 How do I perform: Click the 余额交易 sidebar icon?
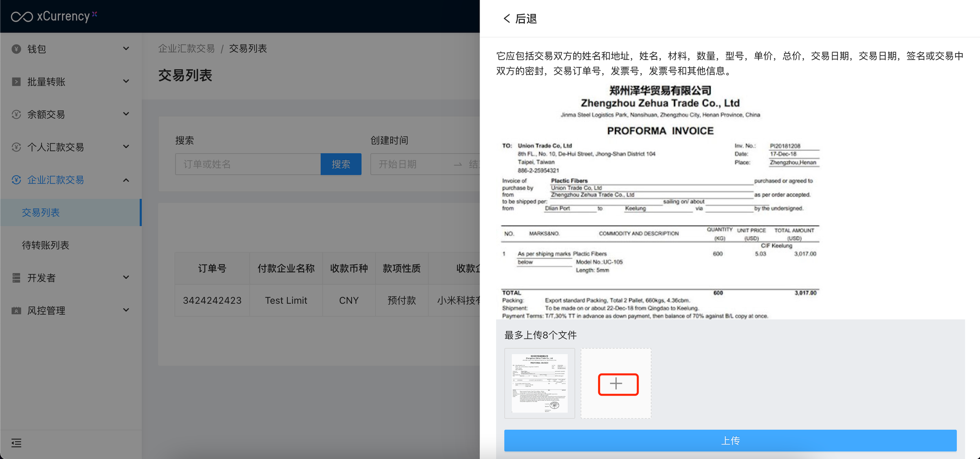(16, 114)
